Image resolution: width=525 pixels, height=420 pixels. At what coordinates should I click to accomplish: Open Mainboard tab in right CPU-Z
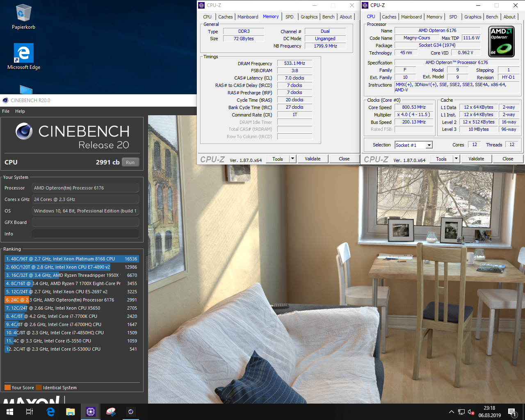tap(411, 17)
